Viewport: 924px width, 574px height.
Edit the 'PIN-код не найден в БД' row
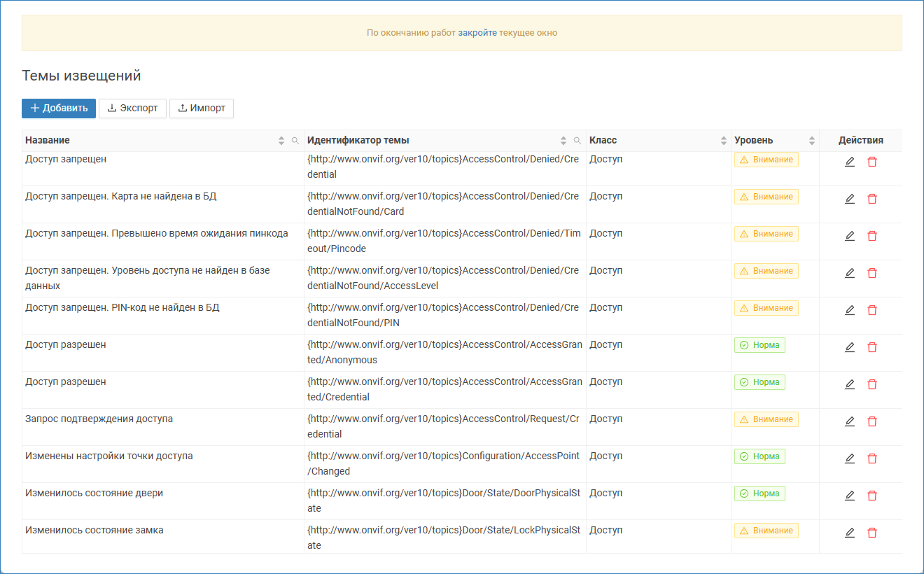pyautogui.click(x=850, y=310)
